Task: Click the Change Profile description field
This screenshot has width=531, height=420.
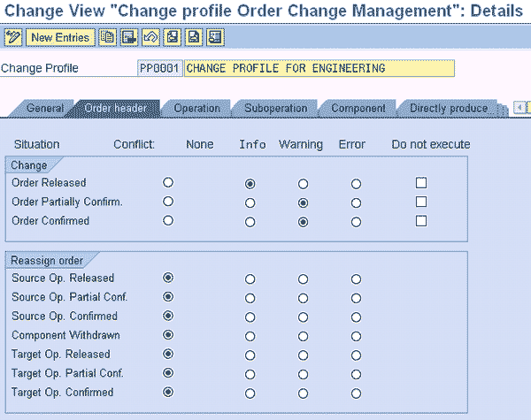Action: click(x=319, y=69)
